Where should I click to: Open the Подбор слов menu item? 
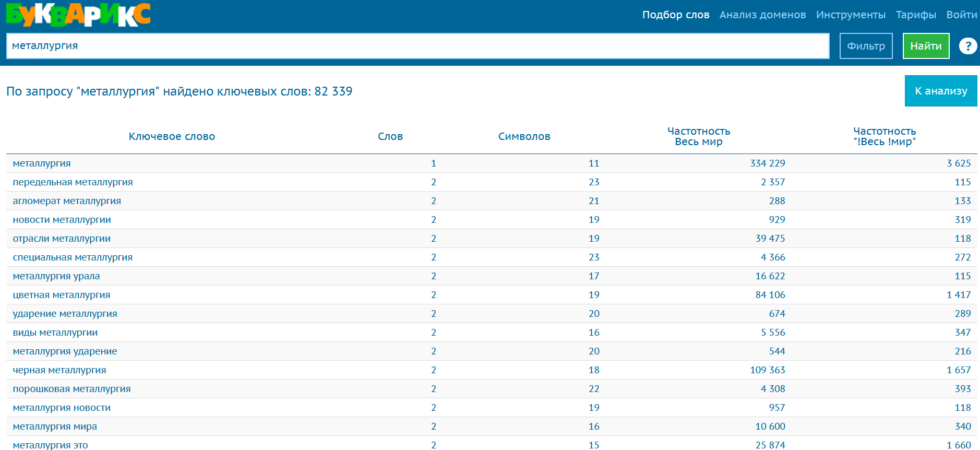[x=676, y=15]
